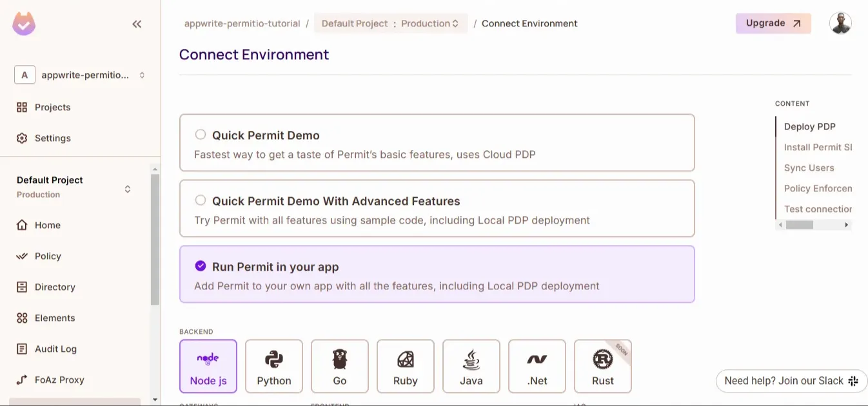Click the content panel scroll left arrow

tap(780, 225)
